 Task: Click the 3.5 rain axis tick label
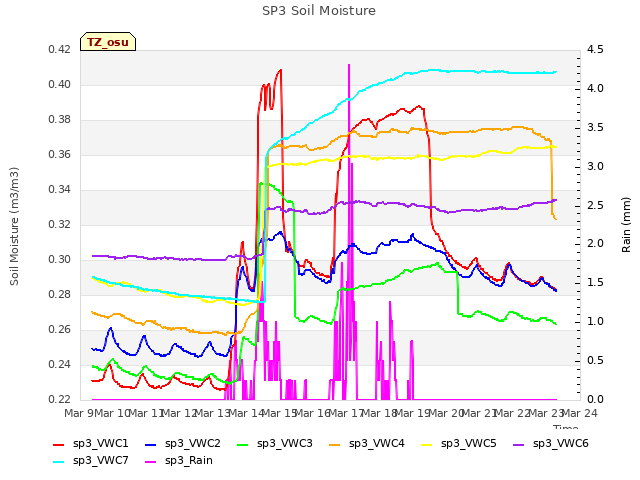pos(595,127)
